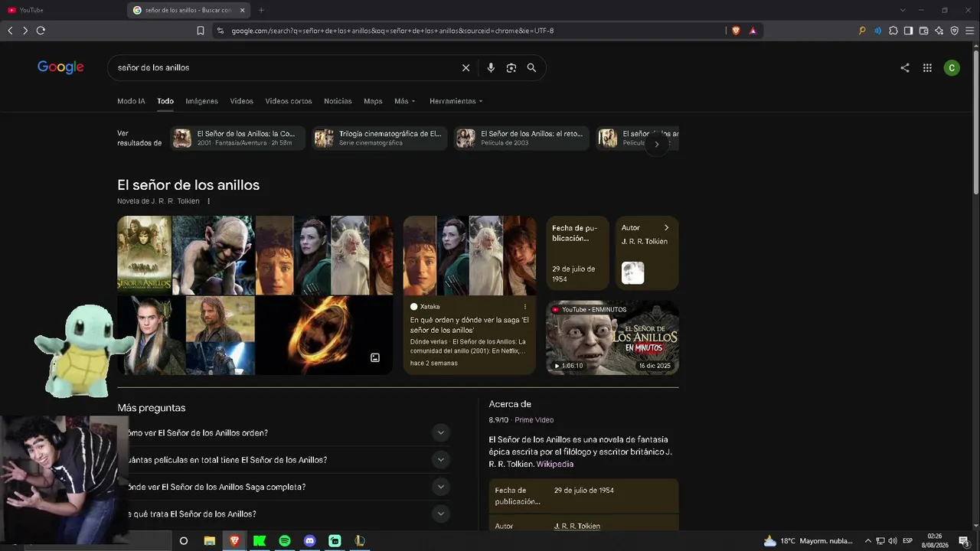Open the La Comunidad del Anillo 2001 chip
The height and width of the screenshot is (551, 980).
pos(238,139)
